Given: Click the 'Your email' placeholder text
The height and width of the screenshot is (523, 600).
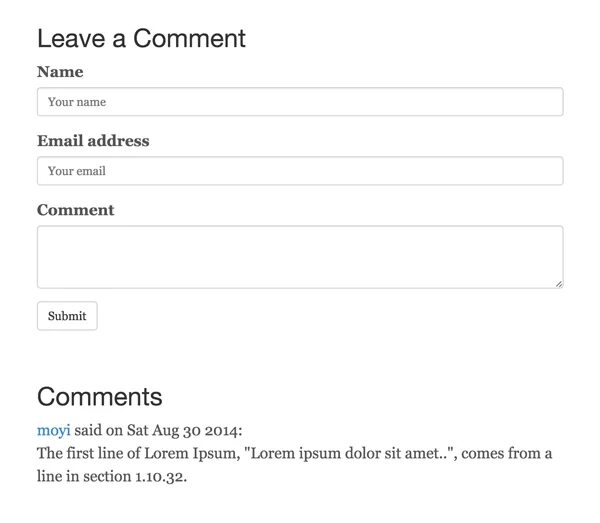Looking at the screenshot, I should click(x=77, y=171).
